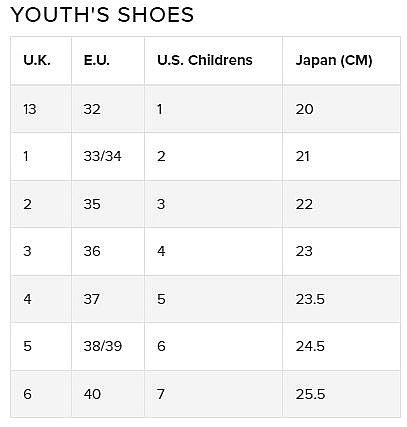Select E.U. size 40 cell
Viewport: 407px width, 427px height.
coord(108,394)
